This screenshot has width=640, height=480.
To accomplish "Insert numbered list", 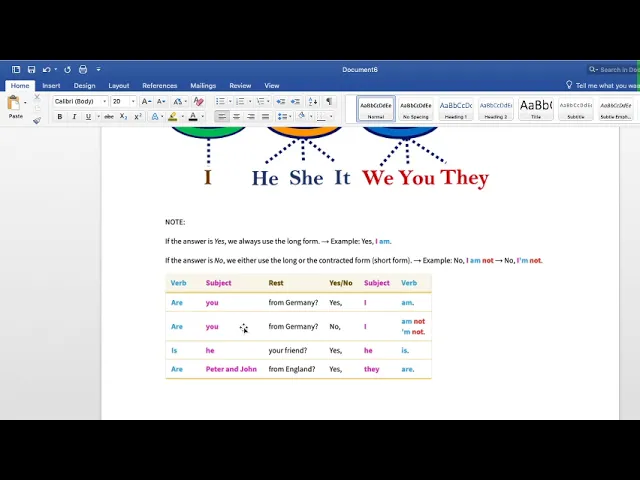I will (x=240, y=101).
